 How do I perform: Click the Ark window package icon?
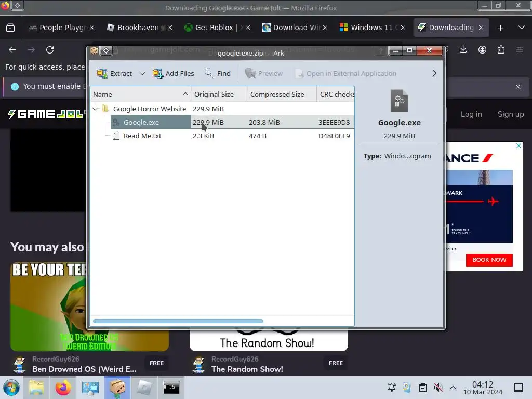[x=94, y=51]
